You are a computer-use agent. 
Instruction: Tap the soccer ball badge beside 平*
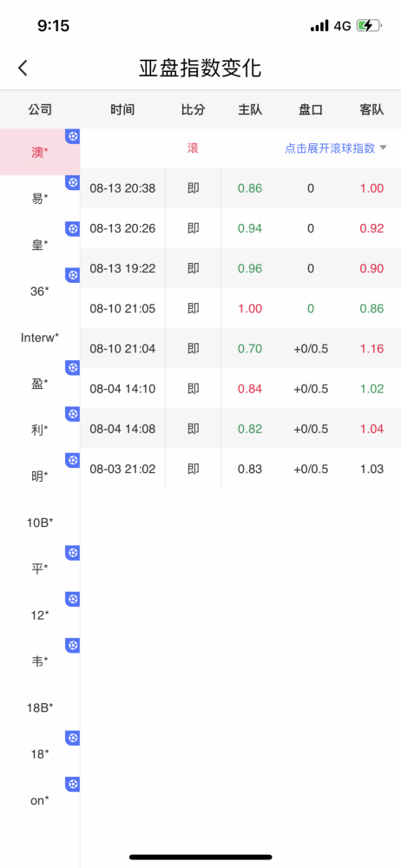coord(73,552)
